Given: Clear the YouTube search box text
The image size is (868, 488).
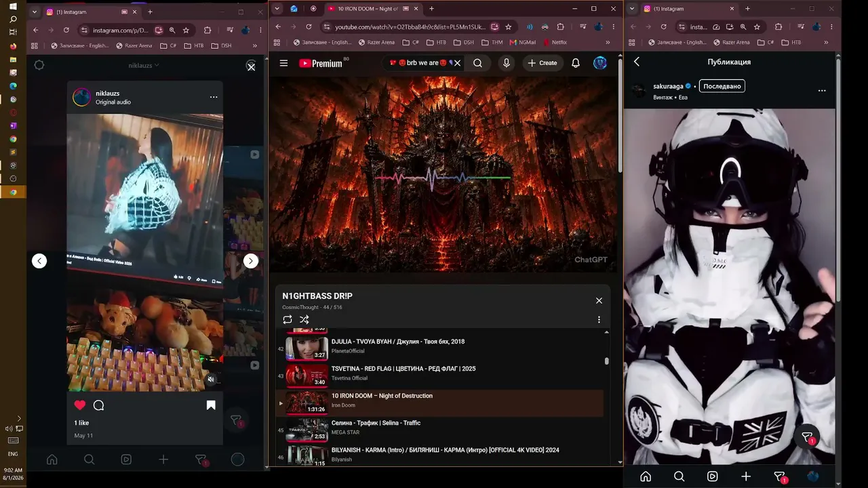Looking at the screenshot, I should pyautogui.click(x=457, y=63).
